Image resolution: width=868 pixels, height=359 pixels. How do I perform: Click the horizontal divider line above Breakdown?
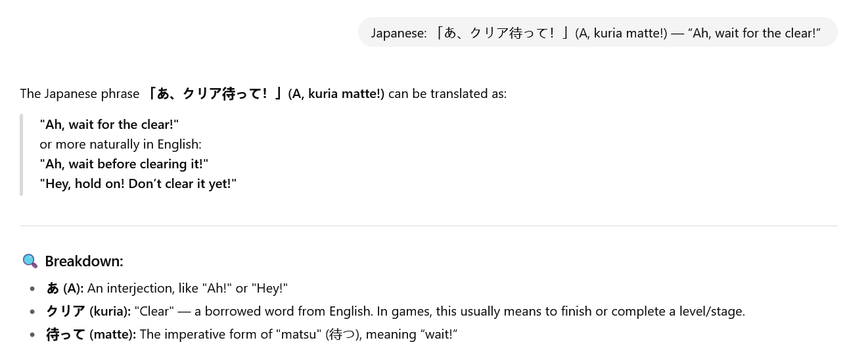428,226
